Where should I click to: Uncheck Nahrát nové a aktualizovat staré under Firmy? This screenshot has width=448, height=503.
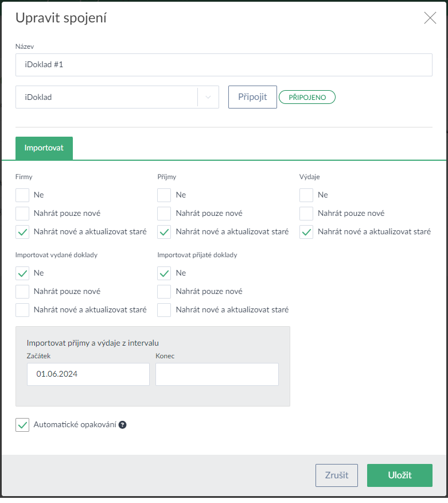click(22, 232)
